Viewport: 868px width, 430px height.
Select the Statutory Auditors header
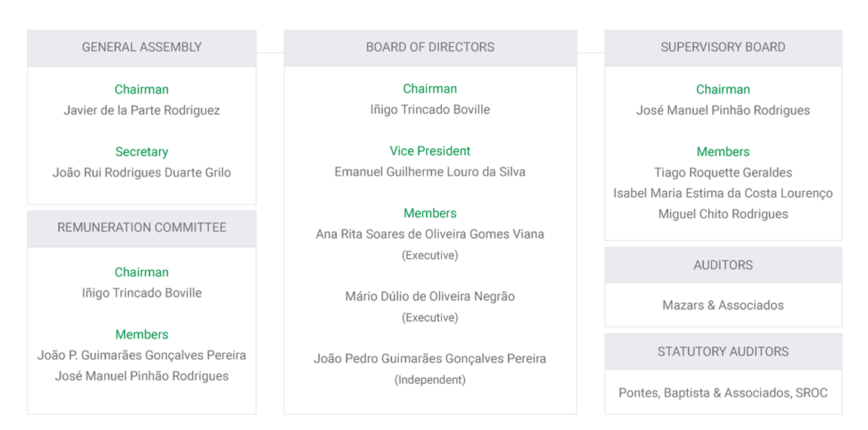[x=723, y=352]
